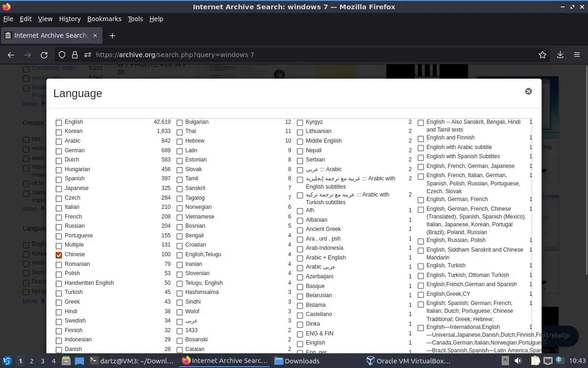Click the Internet Archive favicon on the tab
The height and width of the screenshot is (368, 588).
coord(8,35)
